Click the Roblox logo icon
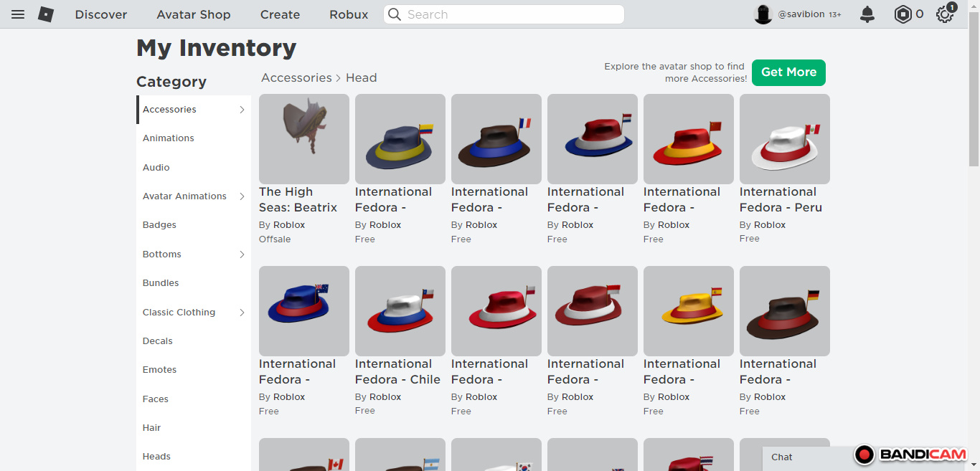This screenshot has height=471, width=980. pos(46,14)
